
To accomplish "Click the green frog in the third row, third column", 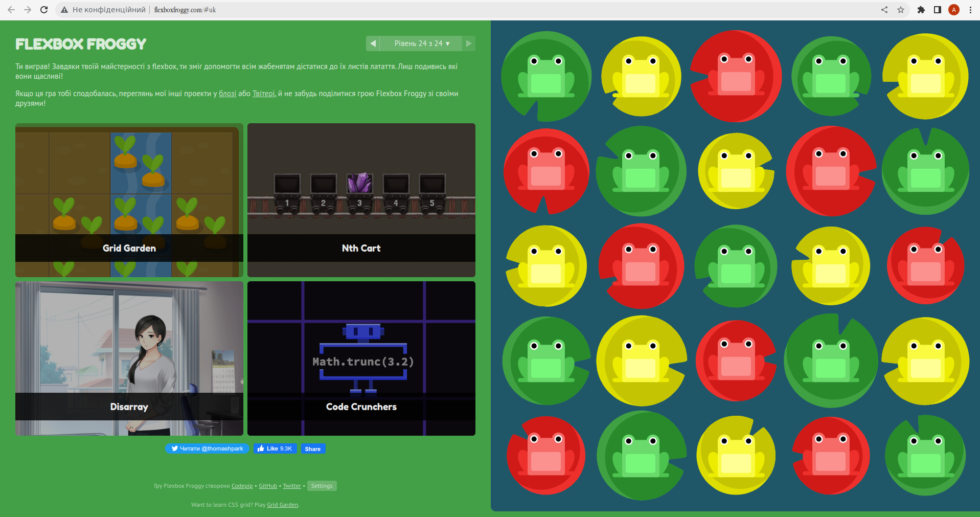I will [x=736, y=266].
